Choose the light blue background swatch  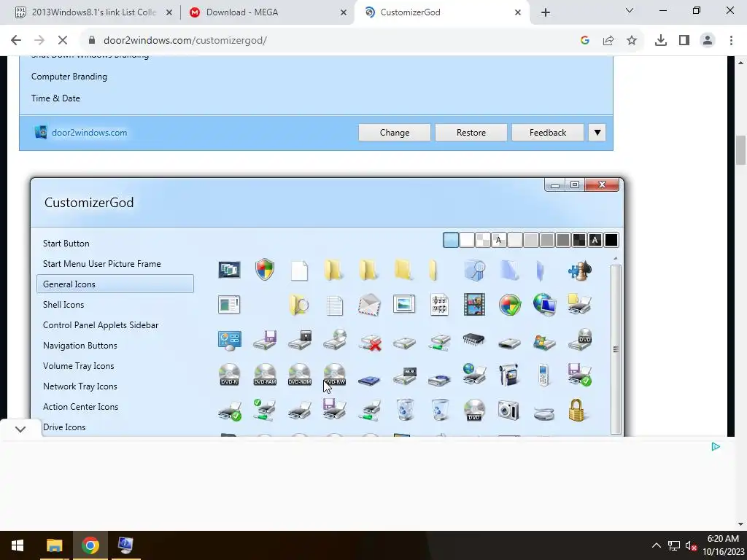point(451,240)
